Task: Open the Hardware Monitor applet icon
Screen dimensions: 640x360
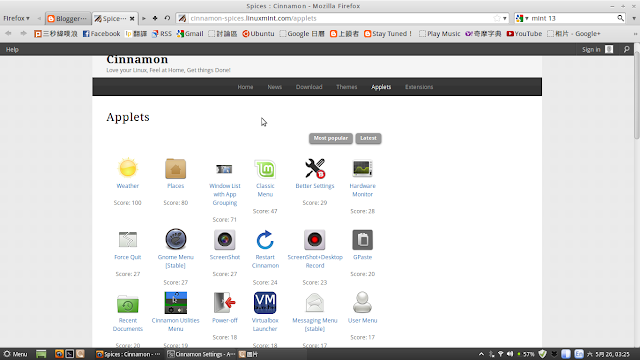Action: 362,168
